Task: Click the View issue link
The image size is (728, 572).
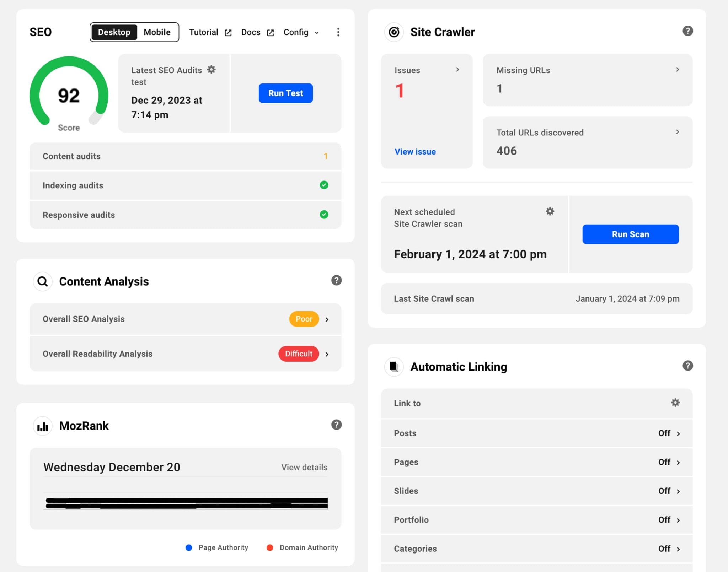Action: pyautogui.click(x=414, y=151)
